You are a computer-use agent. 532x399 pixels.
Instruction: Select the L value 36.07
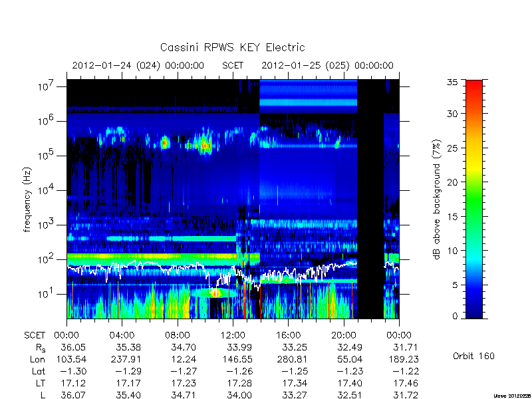click(x=73, y=395)
